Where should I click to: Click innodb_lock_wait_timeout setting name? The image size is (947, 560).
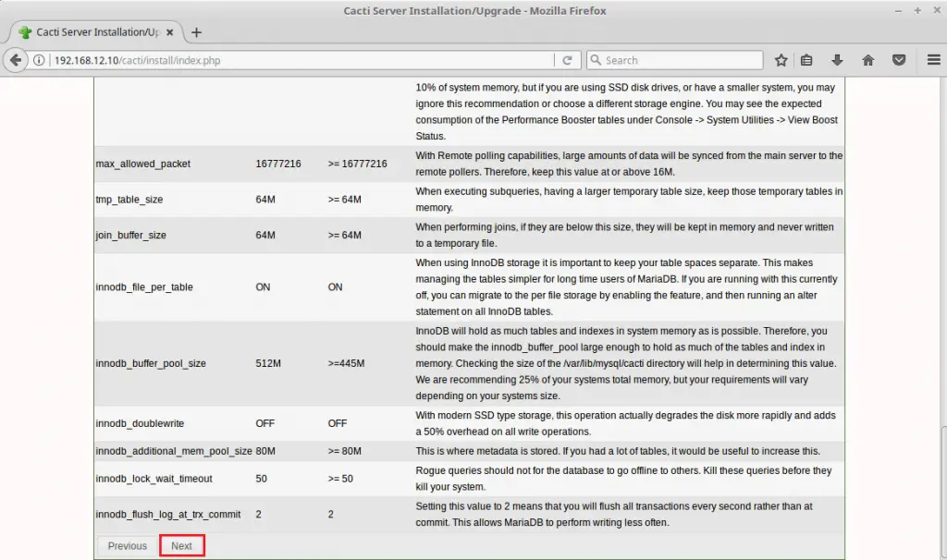[154, 479]
